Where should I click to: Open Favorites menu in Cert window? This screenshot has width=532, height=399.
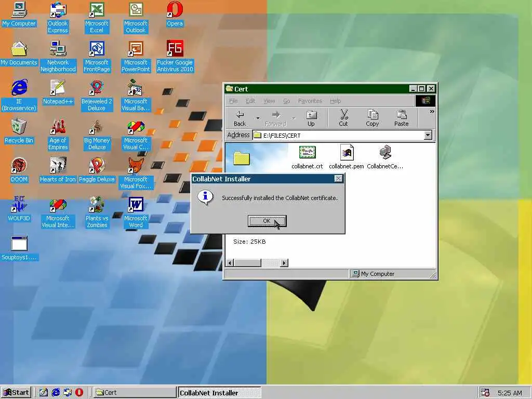310,101
